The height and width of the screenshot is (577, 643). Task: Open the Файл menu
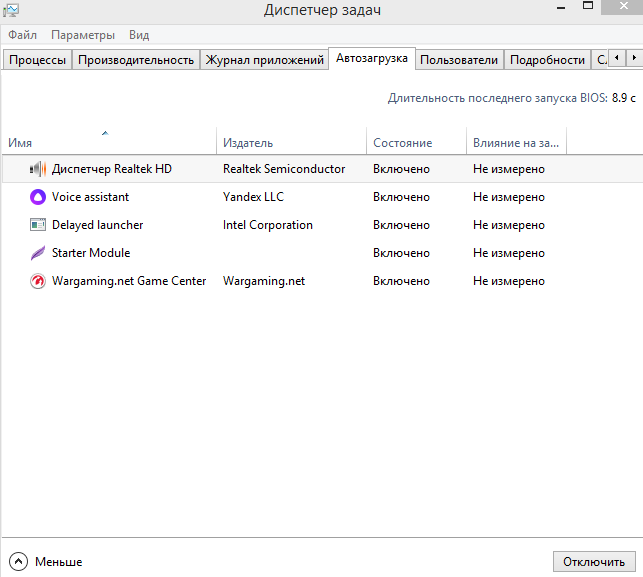pyautogui.click(x=23, y=35)
